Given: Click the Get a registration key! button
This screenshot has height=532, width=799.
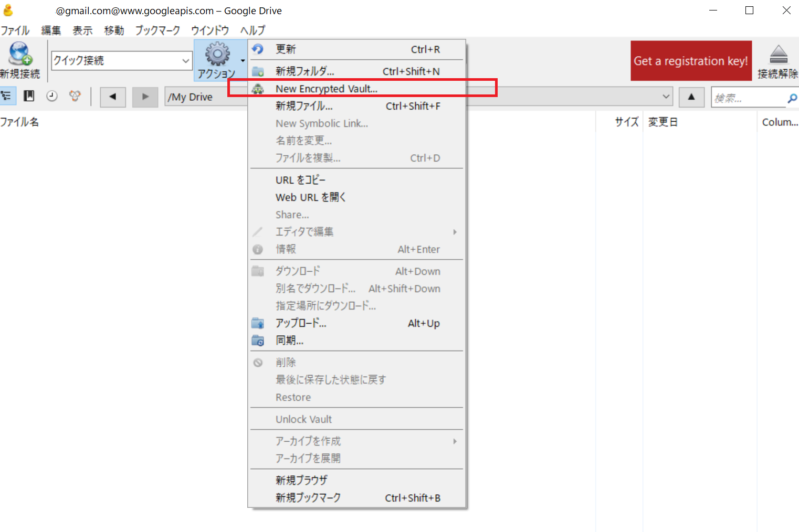Looking at the screenshot, I should pyautogui.click(x=690, y=61).
